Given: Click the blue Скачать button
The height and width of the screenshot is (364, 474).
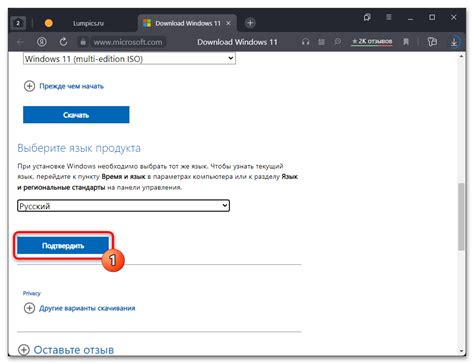Looking at the screenshot, I should (76, 115).
